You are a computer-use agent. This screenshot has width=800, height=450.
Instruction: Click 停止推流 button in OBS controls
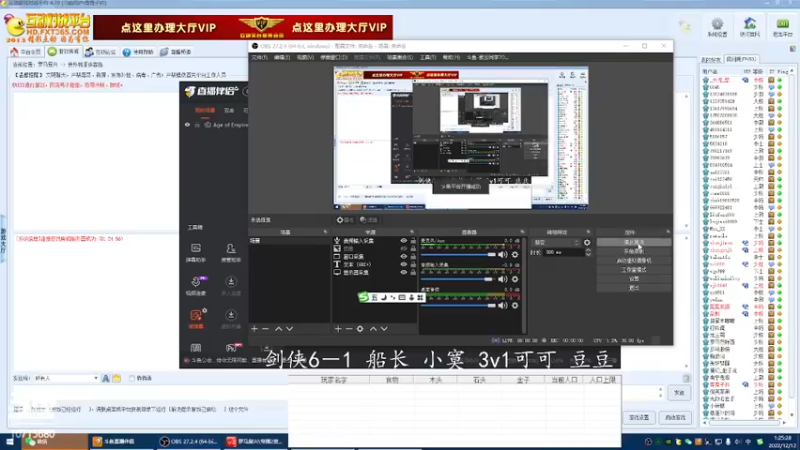pos(634,242)
